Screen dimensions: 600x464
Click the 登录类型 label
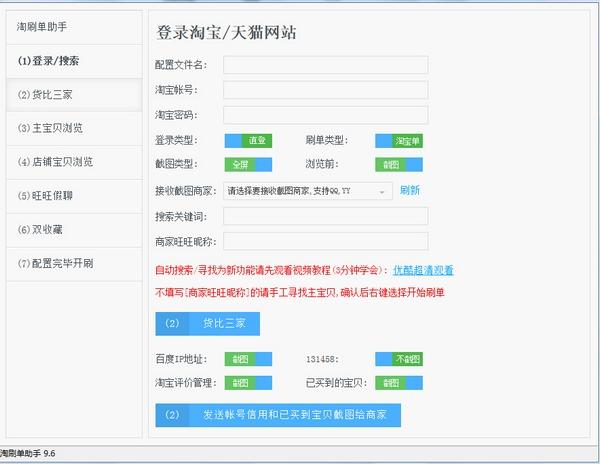176,140
